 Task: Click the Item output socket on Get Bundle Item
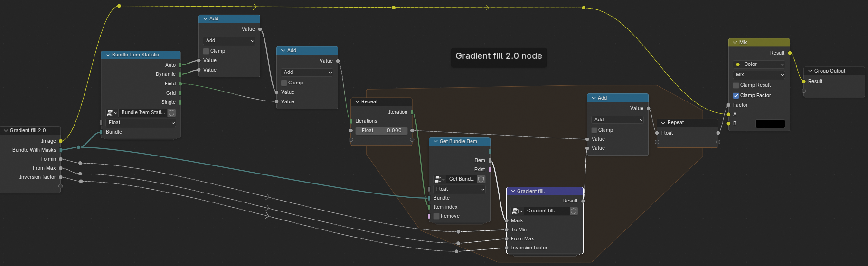tap(490, 160)
